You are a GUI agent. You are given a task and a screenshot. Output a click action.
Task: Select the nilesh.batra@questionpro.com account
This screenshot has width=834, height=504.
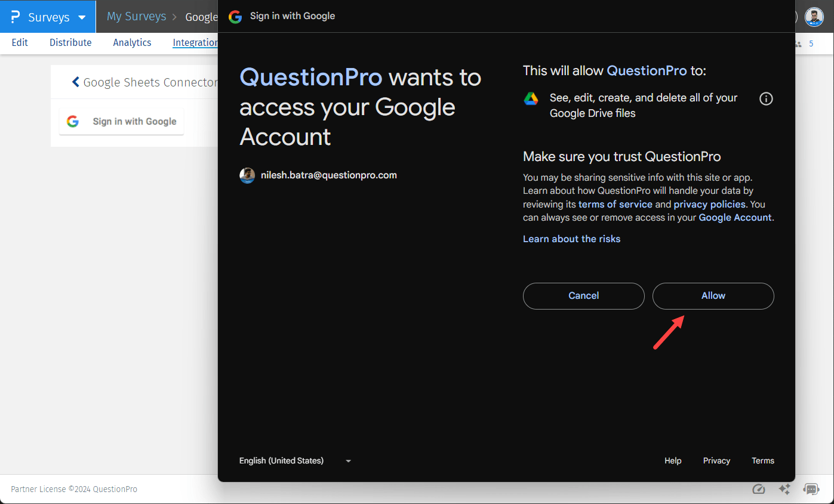(328, 175)
